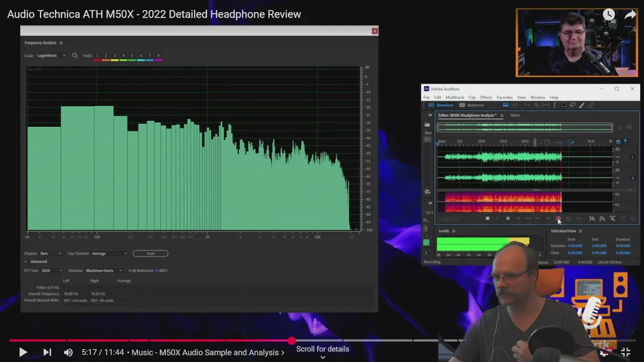Toggle Hold button 1
This screenshot has width=644, height=362.
[x=97, y=55]
